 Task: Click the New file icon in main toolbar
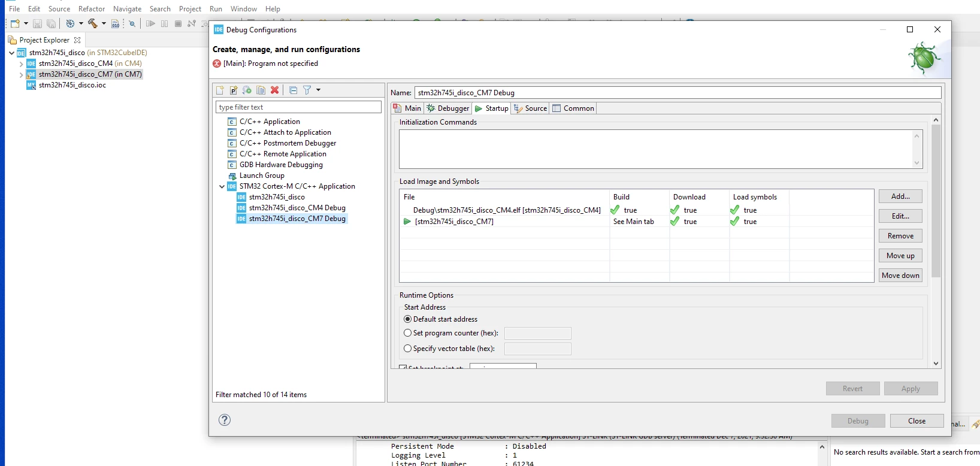click(x=15, y=23)
